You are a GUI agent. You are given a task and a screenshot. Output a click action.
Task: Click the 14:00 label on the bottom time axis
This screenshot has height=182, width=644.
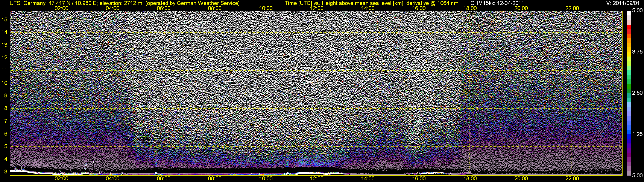click(x=368, y=179)
